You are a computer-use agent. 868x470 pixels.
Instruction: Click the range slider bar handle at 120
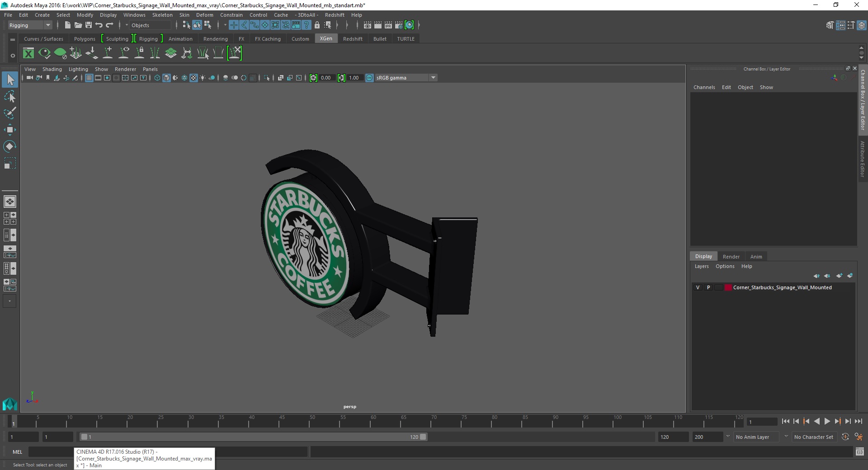[423, 437]
